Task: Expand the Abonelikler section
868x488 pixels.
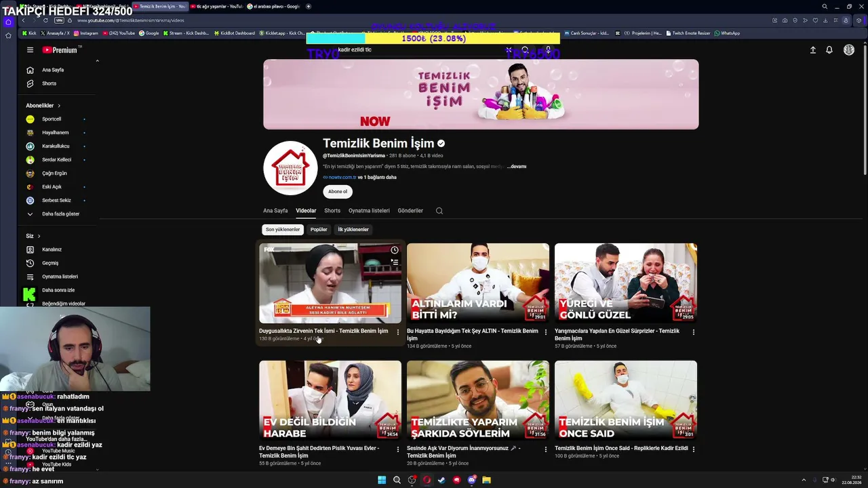Action: click(x=43, y=106)
